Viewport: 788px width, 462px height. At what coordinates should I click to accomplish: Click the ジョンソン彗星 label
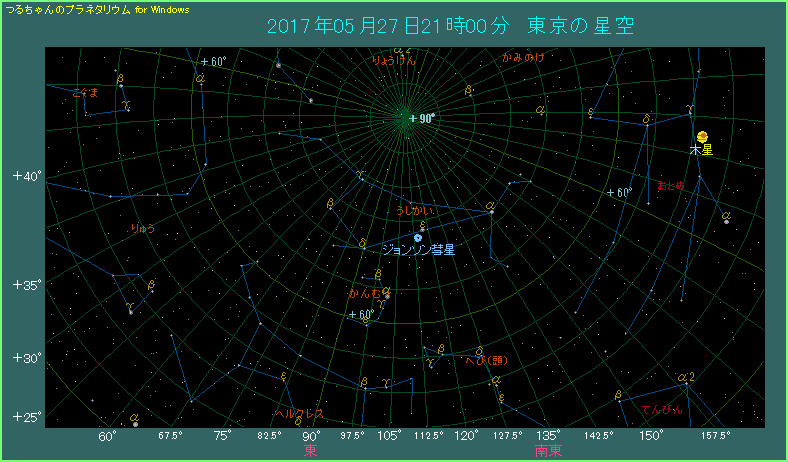(x=419, y=250)
